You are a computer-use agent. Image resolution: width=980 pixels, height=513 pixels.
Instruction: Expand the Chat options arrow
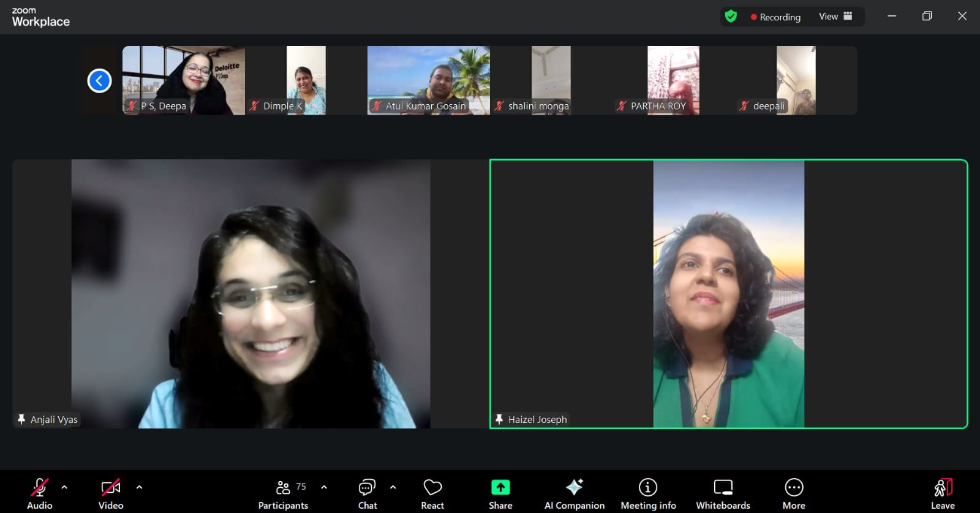pos(393,487)
